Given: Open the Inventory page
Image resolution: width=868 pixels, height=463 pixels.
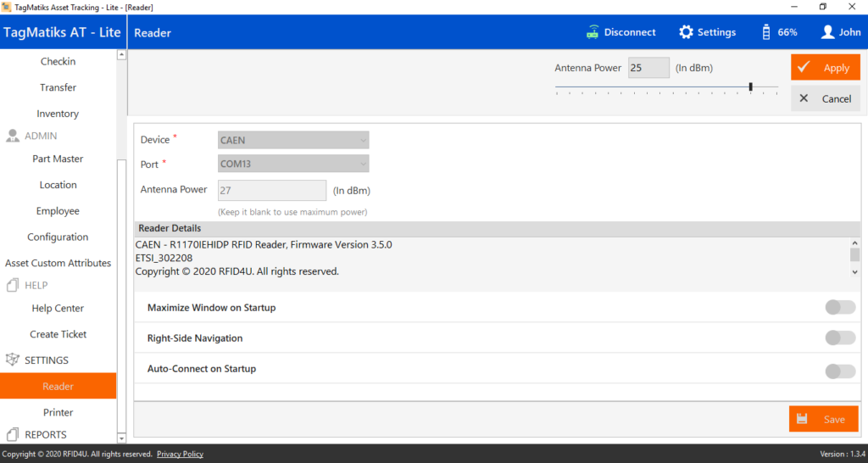Looking at the screenshot, I should pyautogui.click(x=58, y=114).
